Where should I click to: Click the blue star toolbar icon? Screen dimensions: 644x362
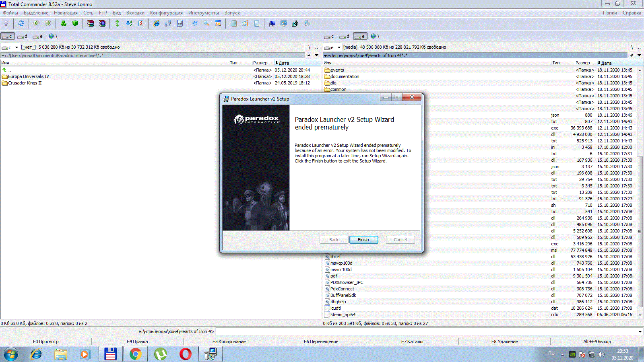(x=195, y=23)
